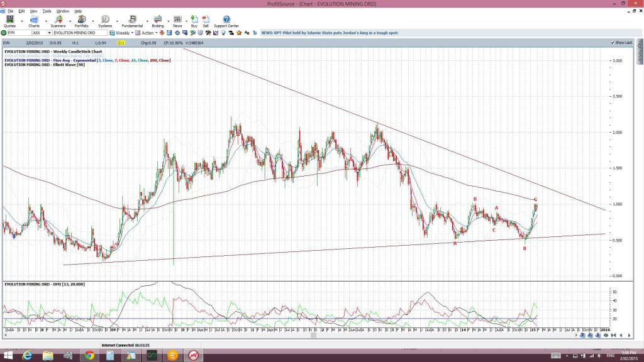Image resolution: width=644 pixels, height=362 pixels.
Task: Click the green refresh icon beside EVN
Action: click(4, 33)
